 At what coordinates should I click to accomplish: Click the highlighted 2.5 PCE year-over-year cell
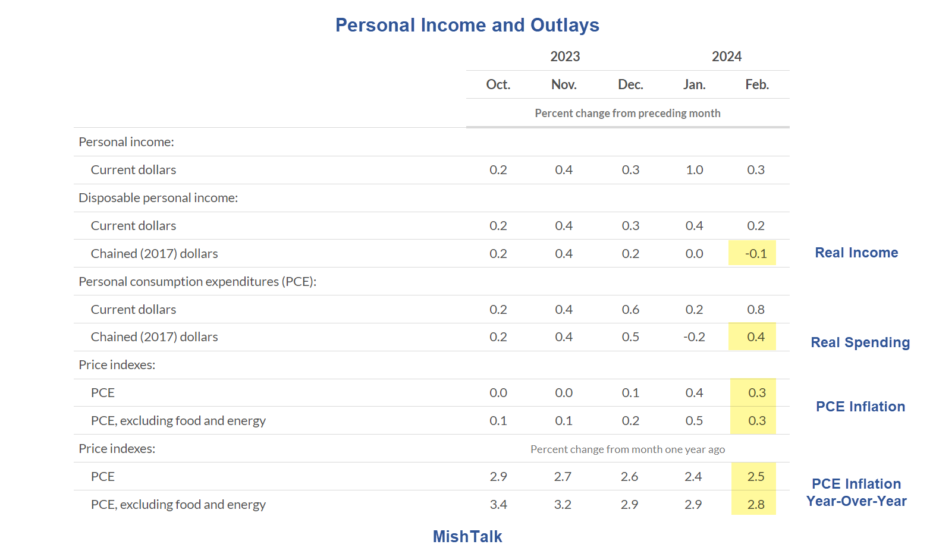coord(755,477)
